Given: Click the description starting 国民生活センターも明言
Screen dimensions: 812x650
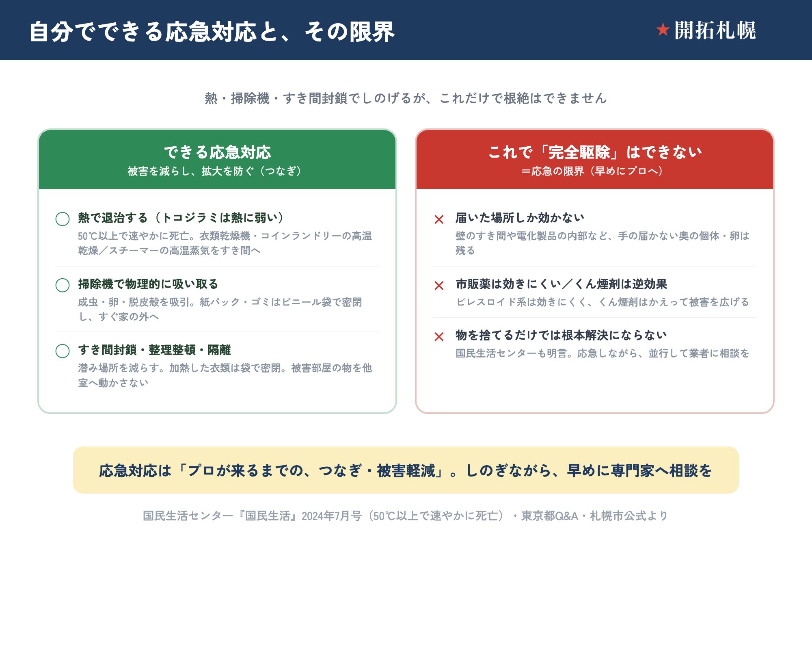Looking at the screenshot, I should (x=603, y=353).
